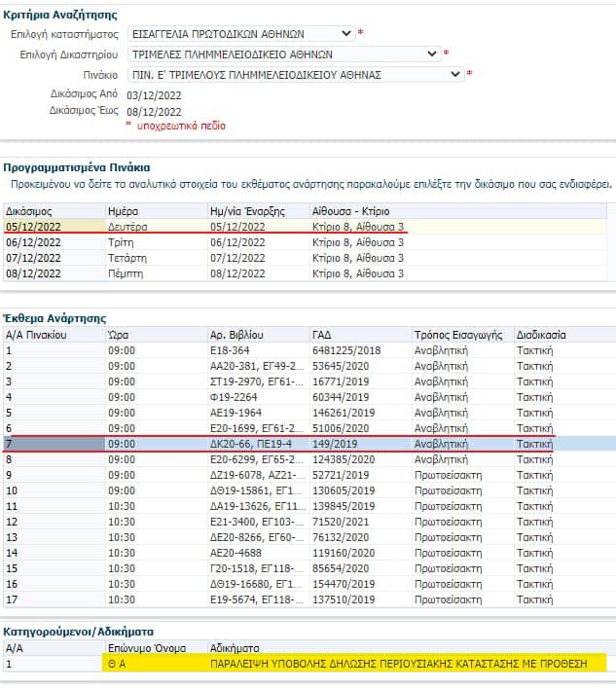The width and height of the screenshot is (616, 689).
Task: Select hearing date row 05/12/2022
Action: tap(305, 227)
